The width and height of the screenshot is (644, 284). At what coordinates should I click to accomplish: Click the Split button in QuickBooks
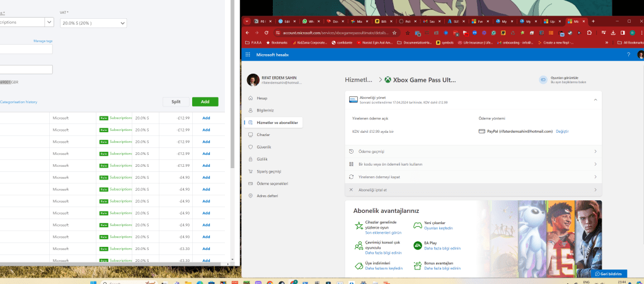pos(176,102)
